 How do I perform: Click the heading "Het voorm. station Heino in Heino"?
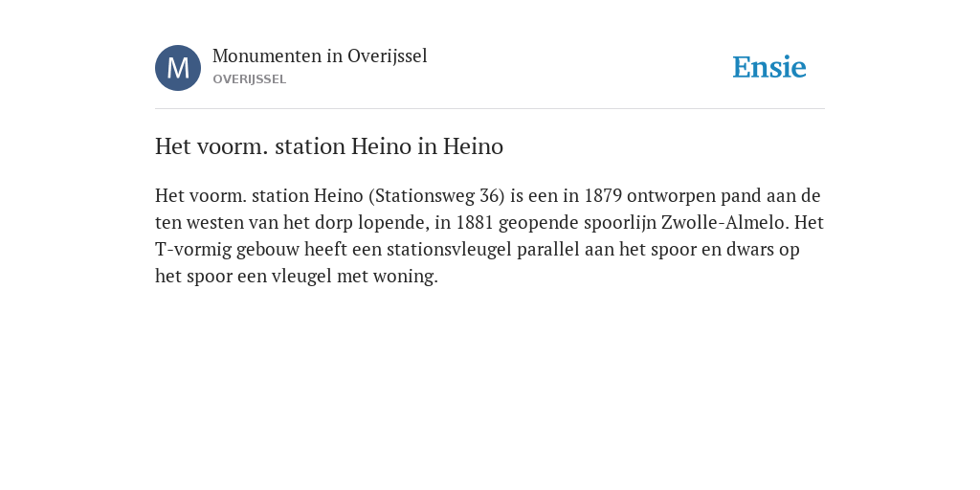click(329, 146)
